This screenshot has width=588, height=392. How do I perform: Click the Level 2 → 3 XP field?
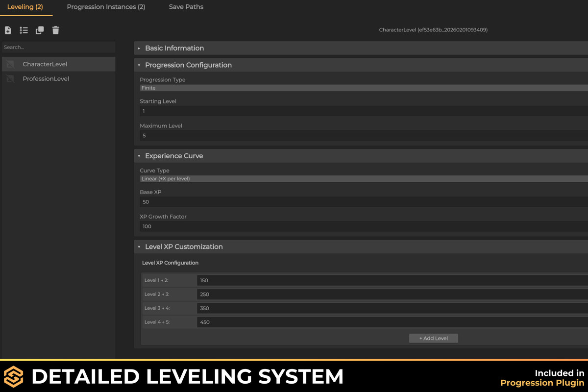(x=392, y=294)
